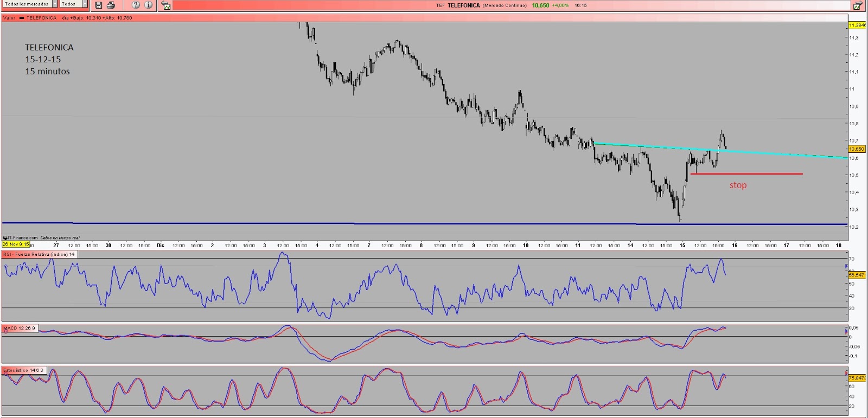Viewport: 868px width, 418px height.
Task: Select the cyan downtrend line
Action: click(722, 150)
